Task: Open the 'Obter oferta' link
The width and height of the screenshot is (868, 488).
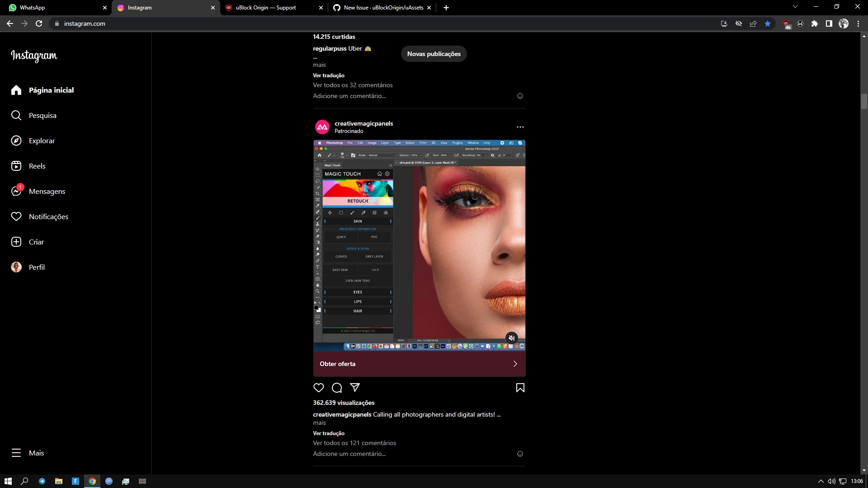Action: point(419,364)
